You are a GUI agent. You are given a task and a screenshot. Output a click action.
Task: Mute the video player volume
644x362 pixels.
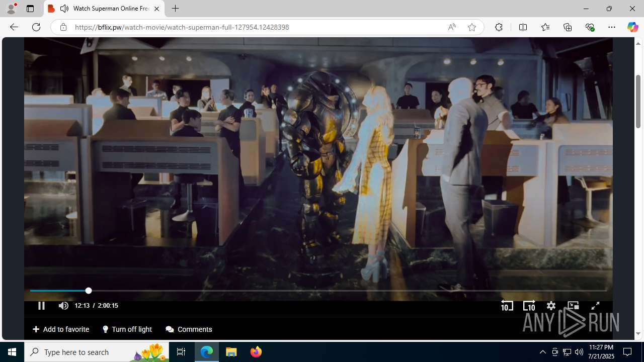click(63, 305)
